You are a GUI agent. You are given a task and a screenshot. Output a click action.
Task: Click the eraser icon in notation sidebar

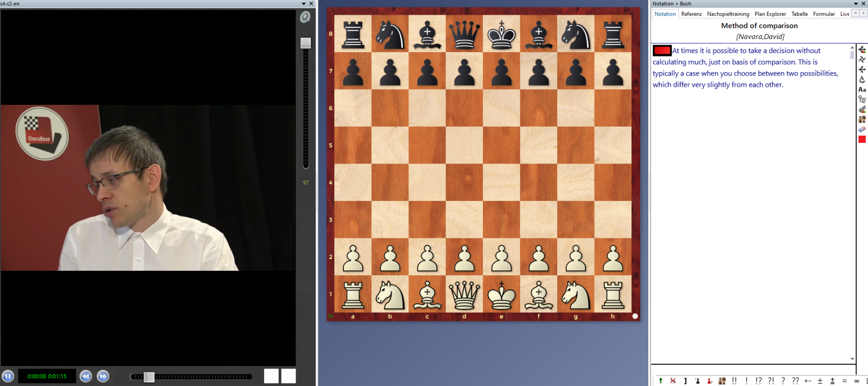pyautogui.click(x=862, y=129)
